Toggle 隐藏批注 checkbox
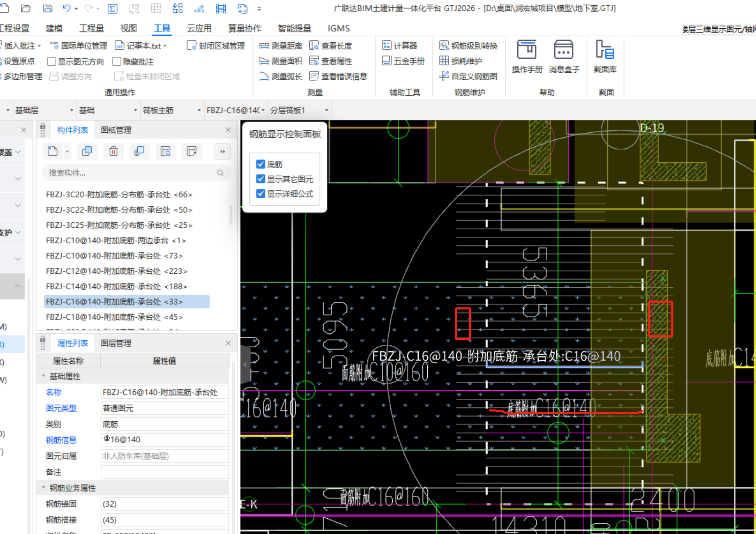The height and width of the screenshot is (534, 756). click(117, 61)
